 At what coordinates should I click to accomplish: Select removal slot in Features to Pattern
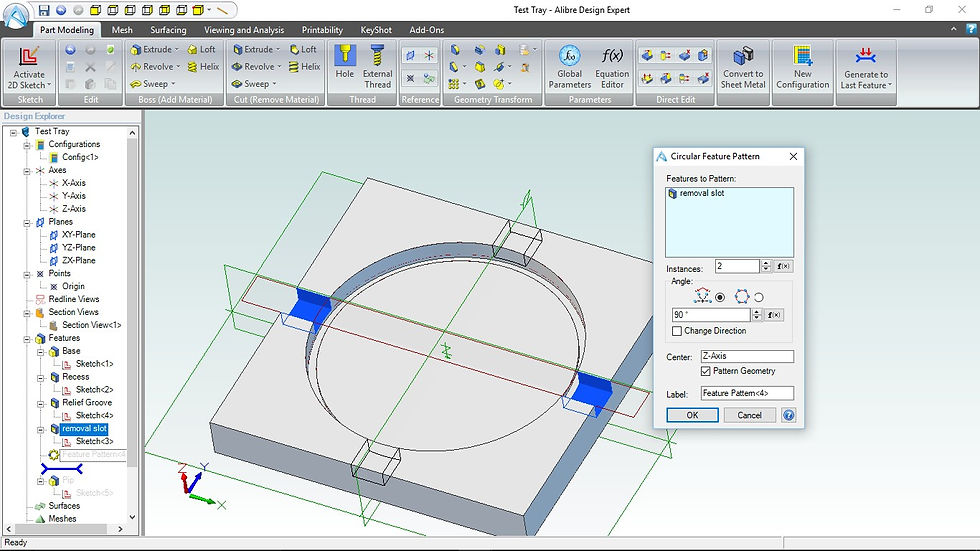702,193
